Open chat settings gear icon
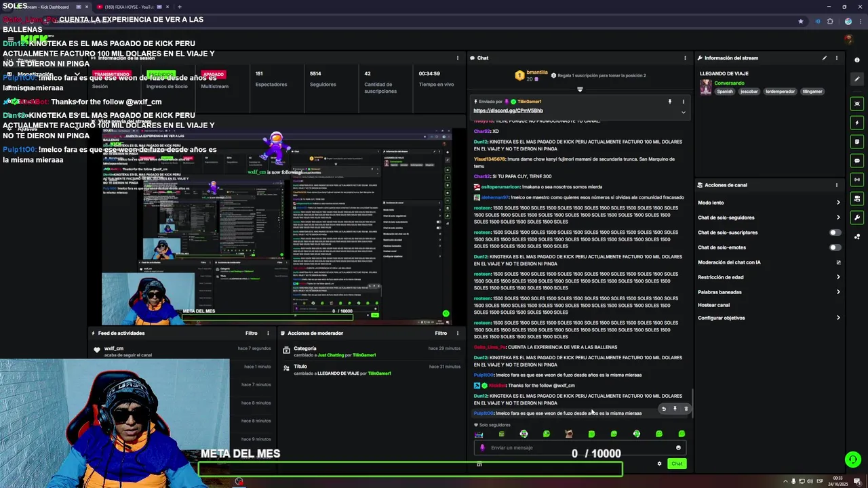This screenshot has height=488, width=868. coord(659,464)
